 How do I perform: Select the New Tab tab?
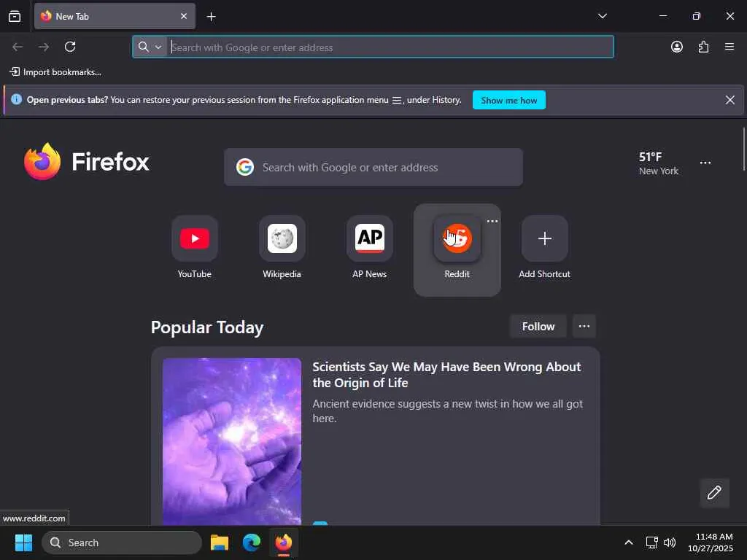point(115,16)
